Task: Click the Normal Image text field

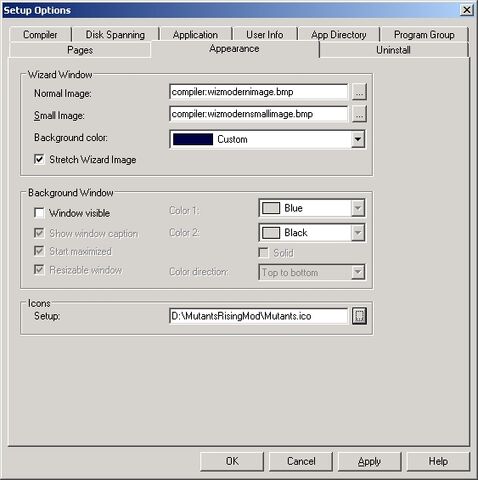Action: coord(259,92)
